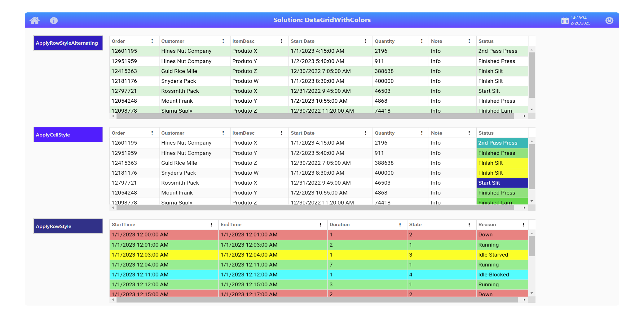This screenshot has width=644, height=318.
Task: Open EndTime column menu in third grid
Action: click(x=320, y=225)
